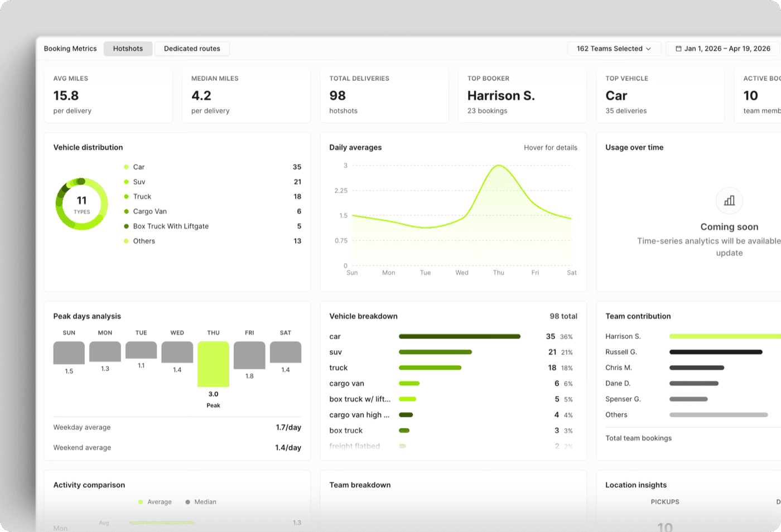Click the calendar icon in the date range selector
Viewport: 781px width, 532px height.
pos(678,49)
